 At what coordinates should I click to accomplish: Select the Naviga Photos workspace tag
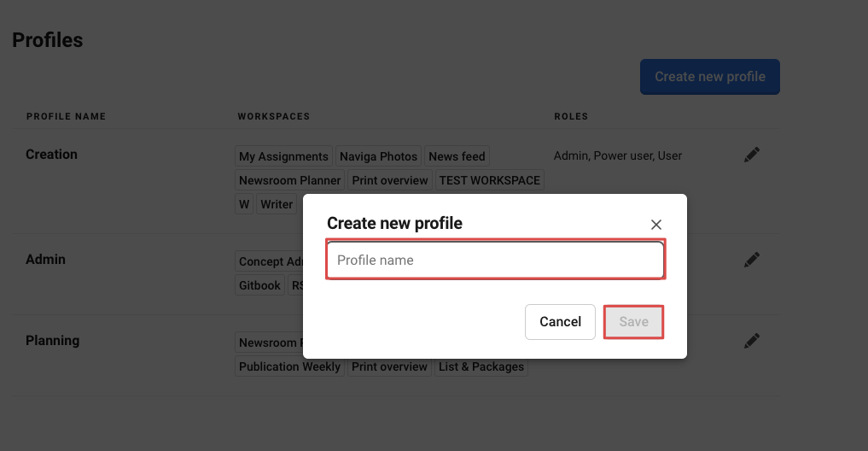pyautogui.click(x=379, y=156)
